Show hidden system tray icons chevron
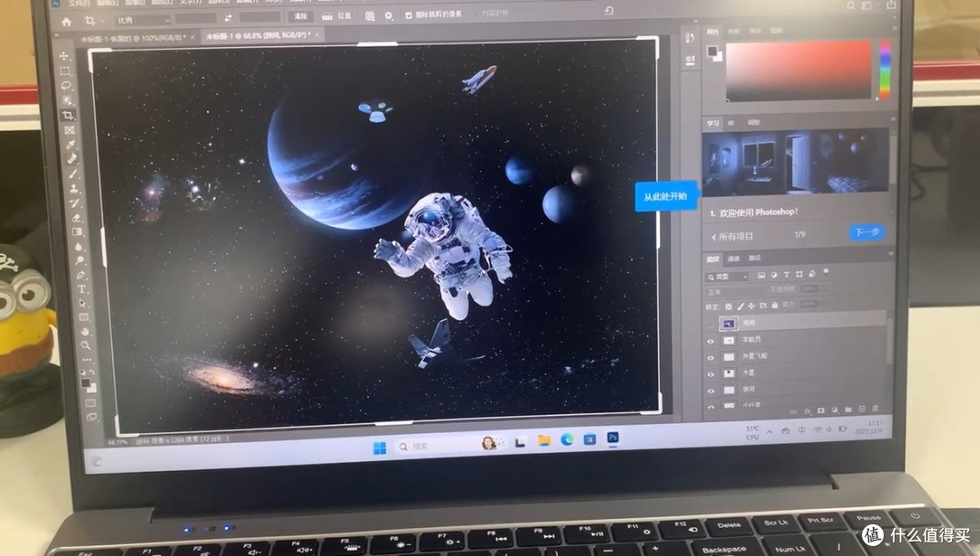Image resolution: width=980 pixels, height=556 pixels. tap(769, 432)
